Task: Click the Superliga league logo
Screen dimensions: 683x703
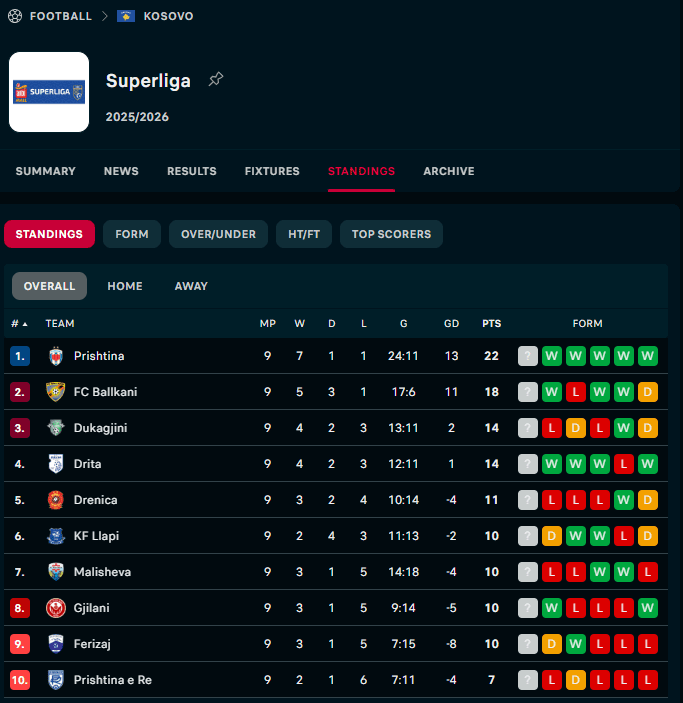Action: 49,92
